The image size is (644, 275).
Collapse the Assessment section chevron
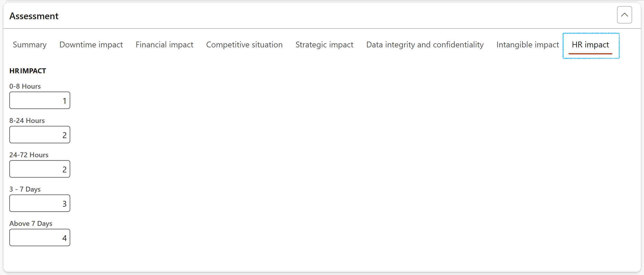[624, 15]
